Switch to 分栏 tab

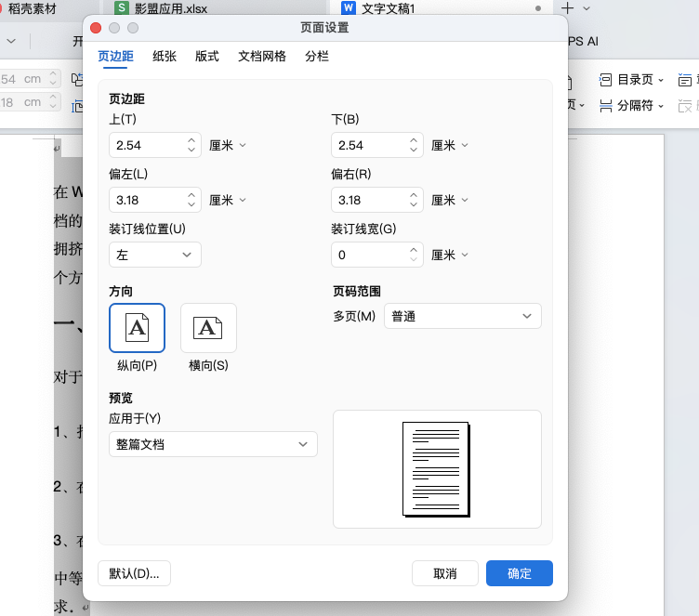click(317, 56)
